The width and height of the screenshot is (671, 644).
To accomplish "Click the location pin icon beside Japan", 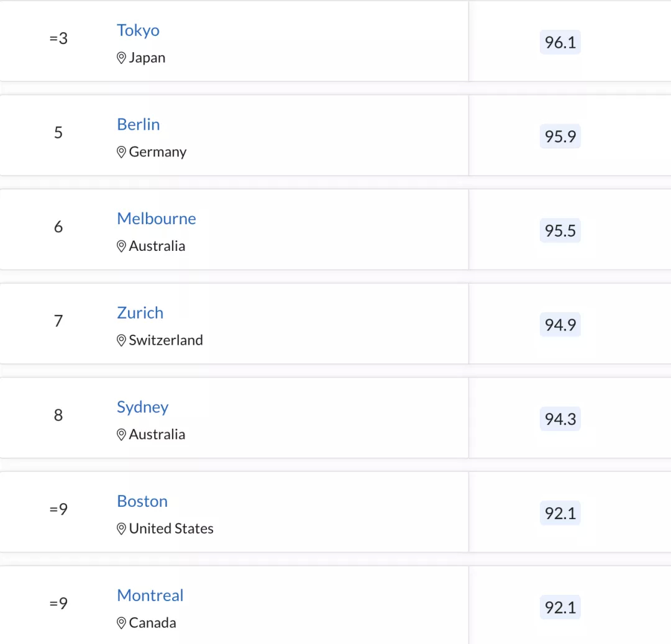I will [x=121, y=58].
